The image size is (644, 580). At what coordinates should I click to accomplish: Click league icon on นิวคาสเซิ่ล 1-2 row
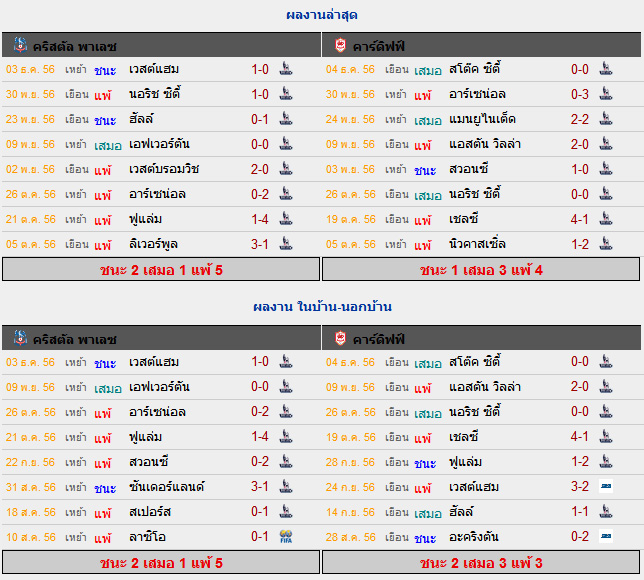(606, 244)
